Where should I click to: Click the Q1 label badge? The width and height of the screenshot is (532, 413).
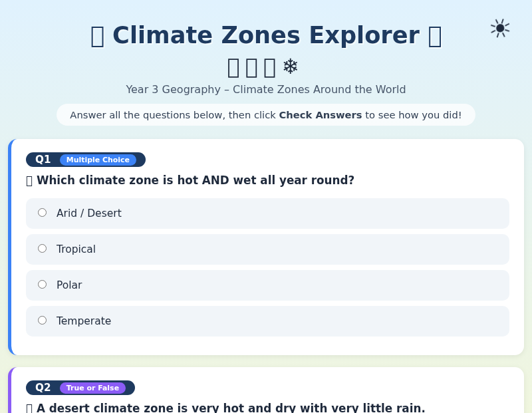[43, 160]
